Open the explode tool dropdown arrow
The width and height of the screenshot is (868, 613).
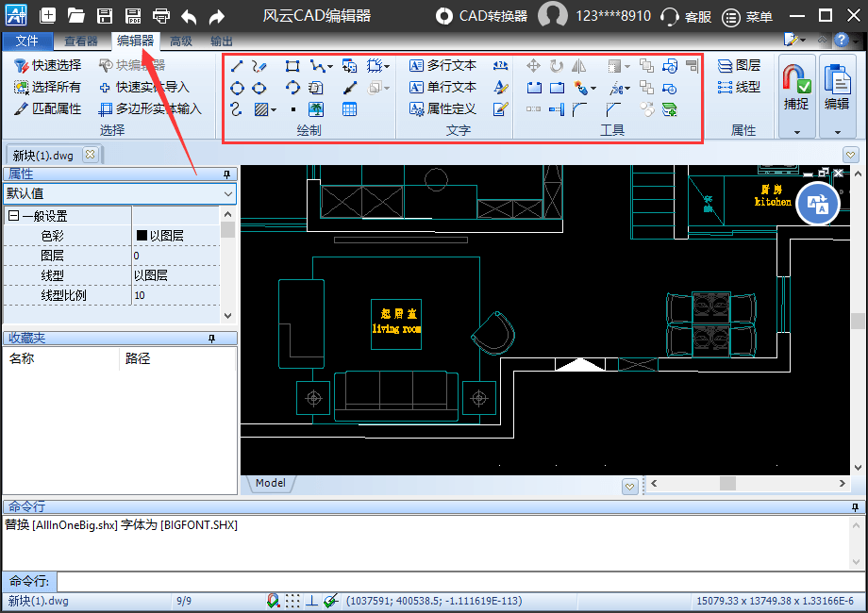(x=593, y=89)
